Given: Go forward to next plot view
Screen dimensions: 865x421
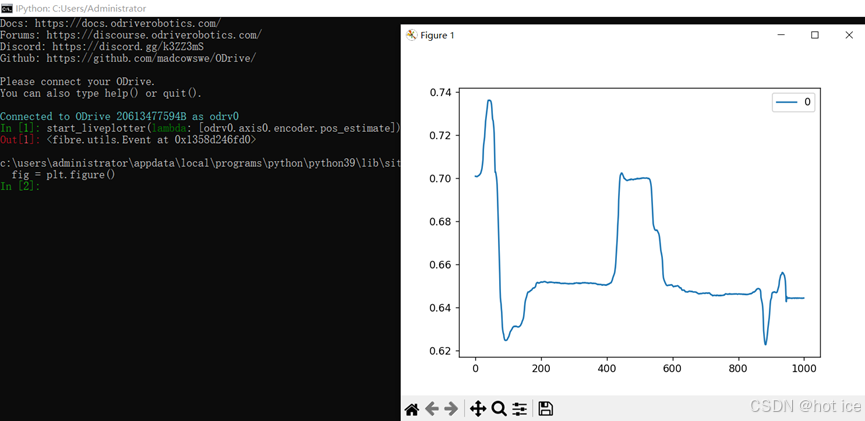Looking at the screenshot, I should coord(451,409).
